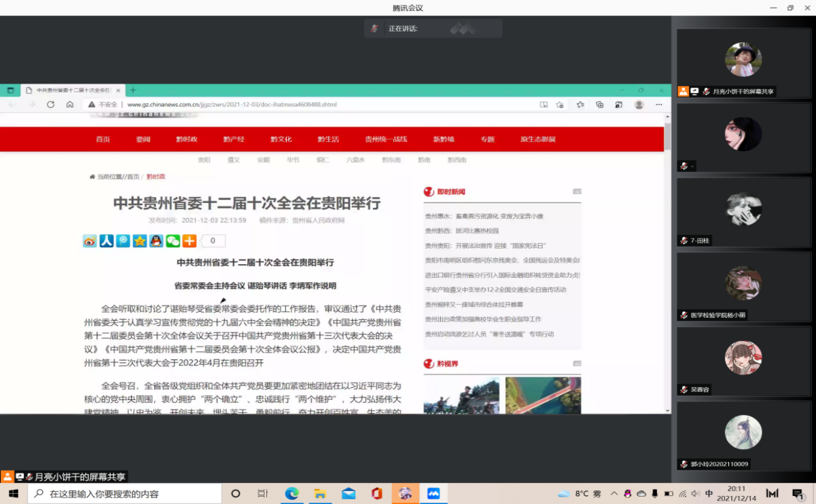Open the 贵州惠水 news headline link

pos(484,216)
